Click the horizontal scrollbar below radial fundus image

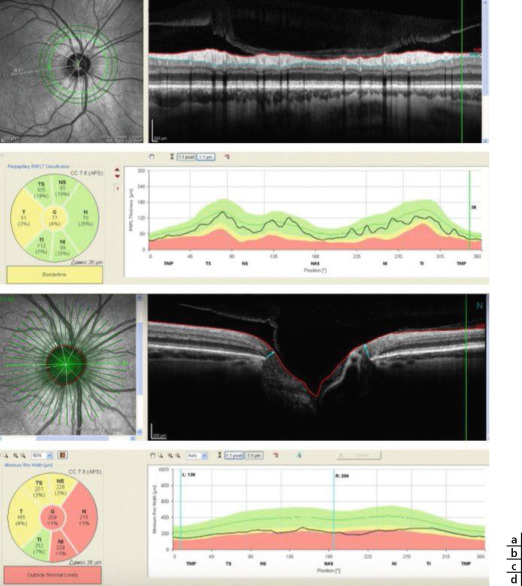coord(67,438)
